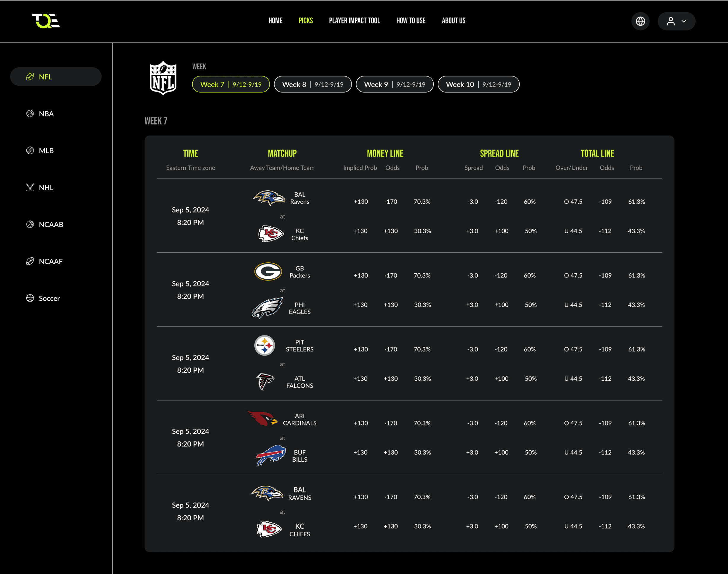
Task: Open NHL hockey section
Action: click(46, 187)
